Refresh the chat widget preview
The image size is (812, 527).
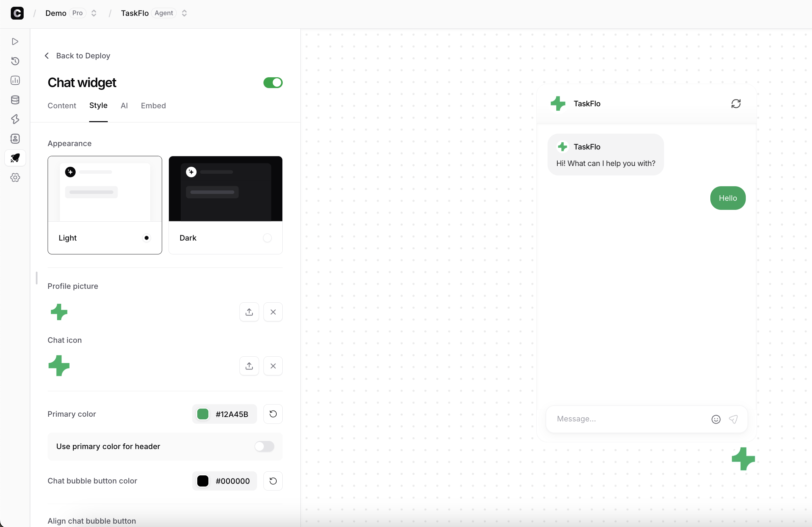[736, 104]
